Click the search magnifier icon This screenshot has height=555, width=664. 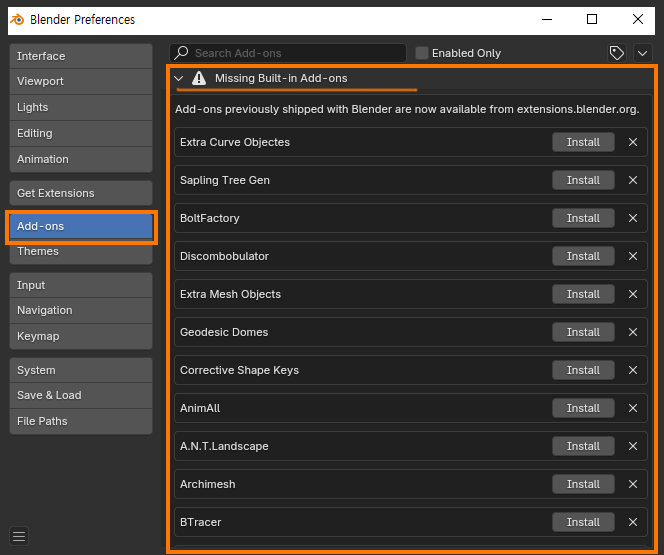182,53
